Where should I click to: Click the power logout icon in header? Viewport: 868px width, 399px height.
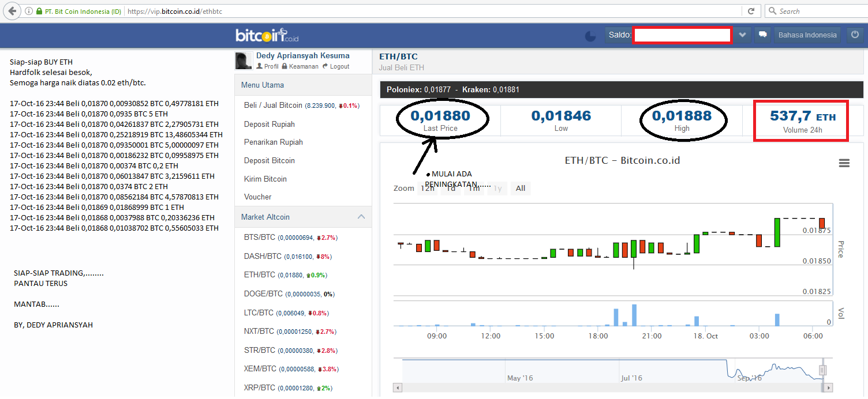pyautogui.click(x=855, y=35)
